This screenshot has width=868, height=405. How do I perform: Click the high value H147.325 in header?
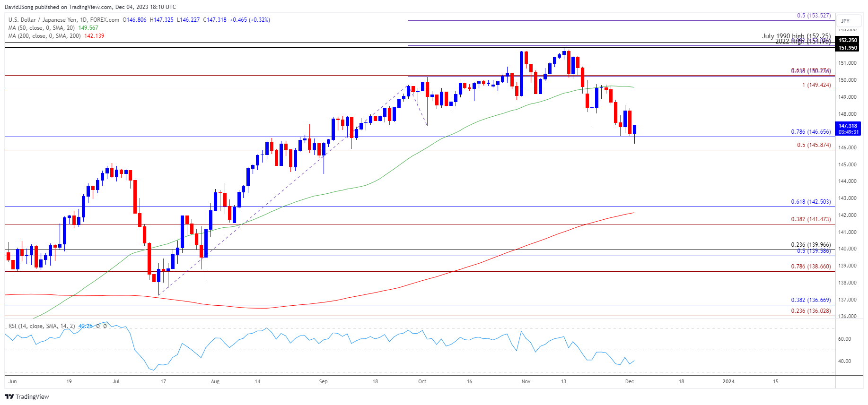[x=162, y=20]
